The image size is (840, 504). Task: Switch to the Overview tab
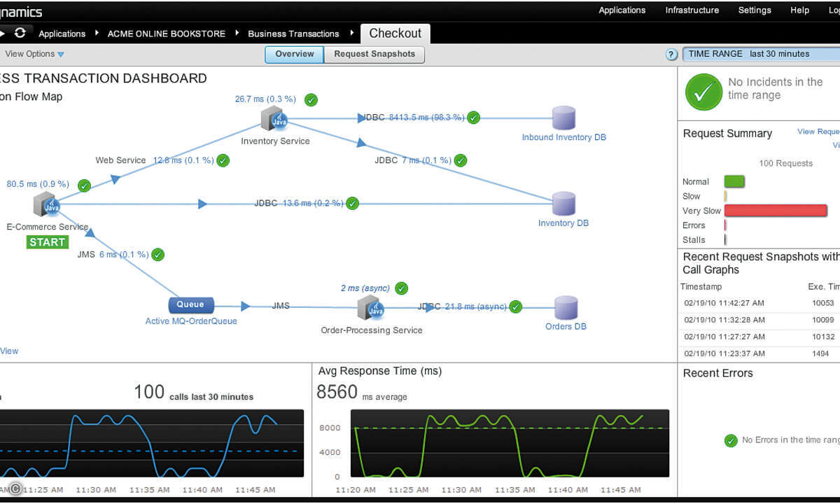click(x=294, y=54)
